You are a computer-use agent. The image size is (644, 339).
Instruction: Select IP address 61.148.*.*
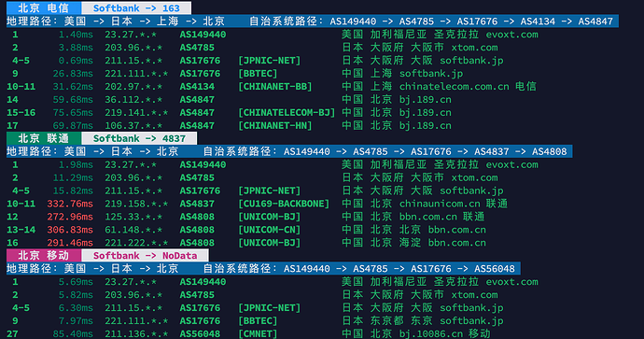tap(133, 230)
